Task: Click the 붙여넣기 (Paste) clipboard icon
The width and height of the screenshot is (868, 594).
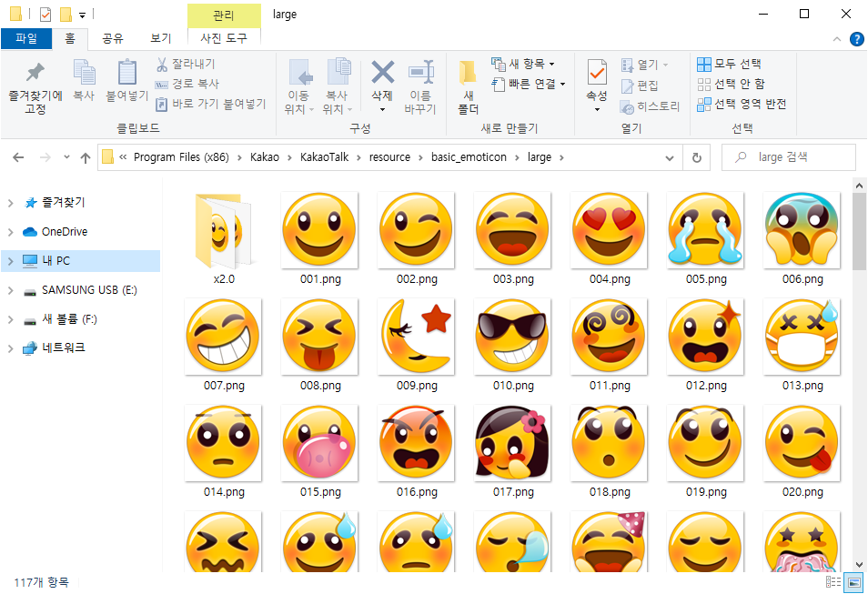Action: 126,80
